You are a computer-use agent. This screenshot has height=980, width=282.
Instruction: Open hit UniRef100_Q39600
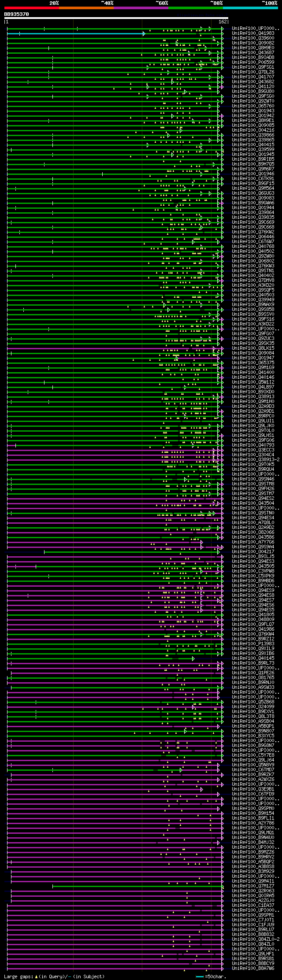pyautogui.click(x=253, y=38)
